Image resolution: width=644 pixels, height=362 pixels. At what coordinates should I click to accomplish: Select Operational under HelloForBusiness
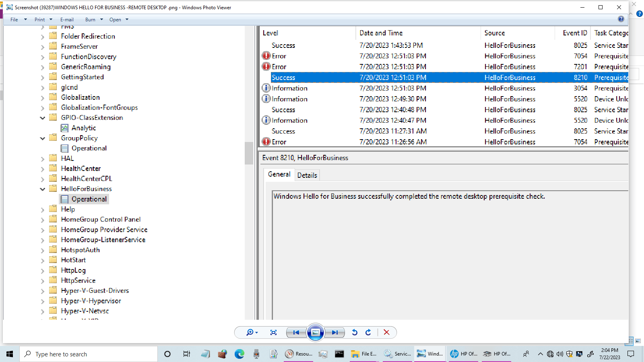point(84,199)
